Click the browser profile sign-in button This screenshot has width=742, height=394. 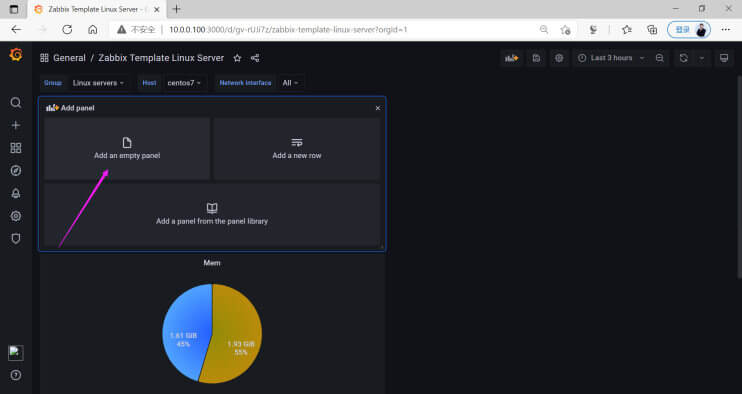coord(689,30)
